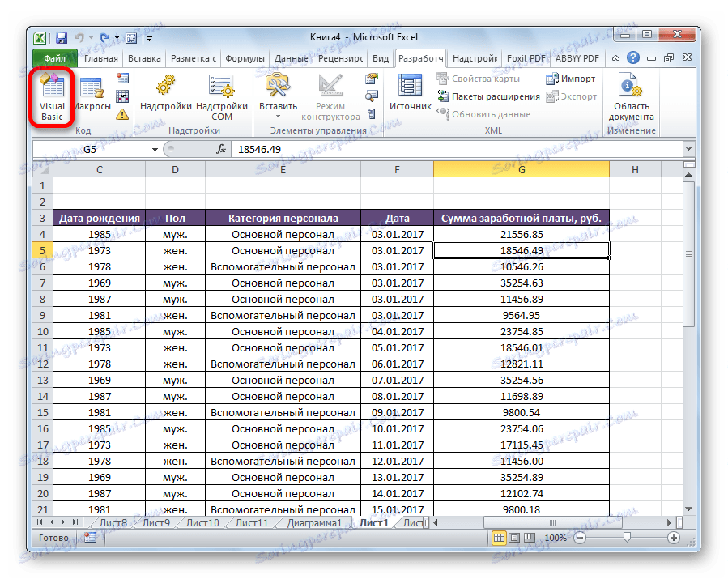This screenshot has width=728, height=579.
Task: Open Redo history dropdown arrow
Action: click(117, 38)
